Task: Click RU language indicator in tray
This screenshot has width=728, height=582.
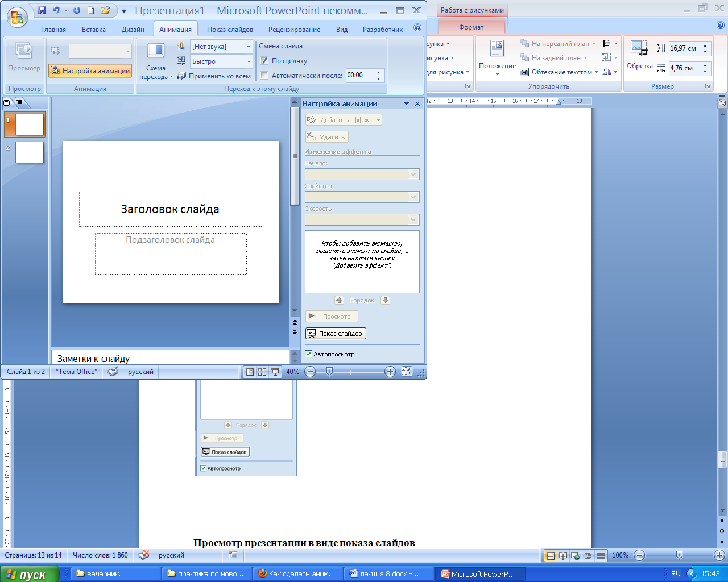Action: (676, 574)
